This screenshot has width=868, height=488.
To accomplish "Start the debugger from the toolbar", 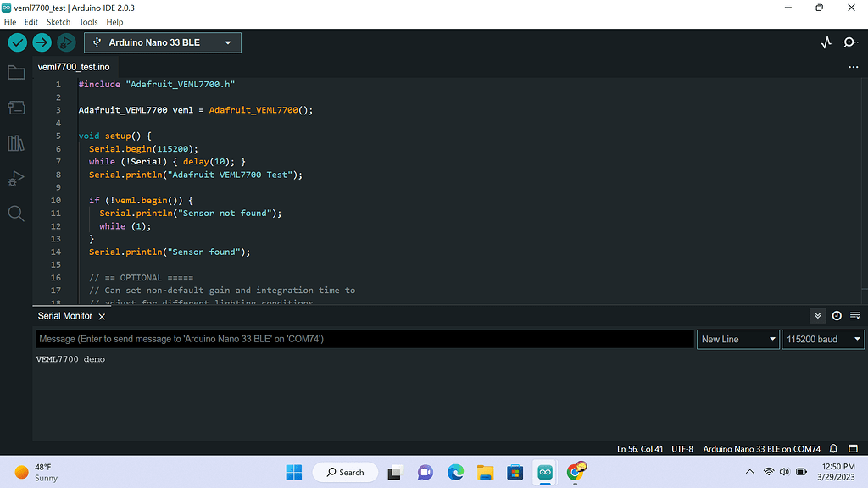I will click(66, 42).
